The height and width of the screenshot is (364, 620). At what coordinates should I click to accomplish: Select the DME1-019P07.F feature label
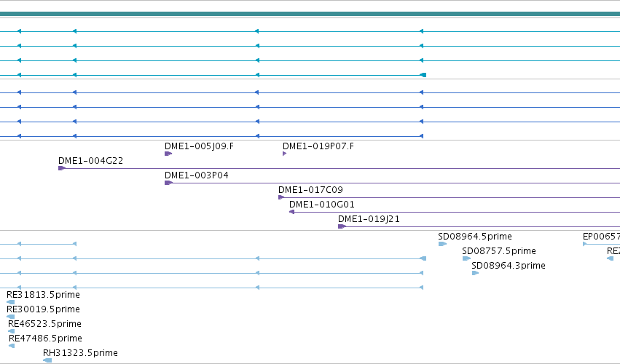coord(318,146)
